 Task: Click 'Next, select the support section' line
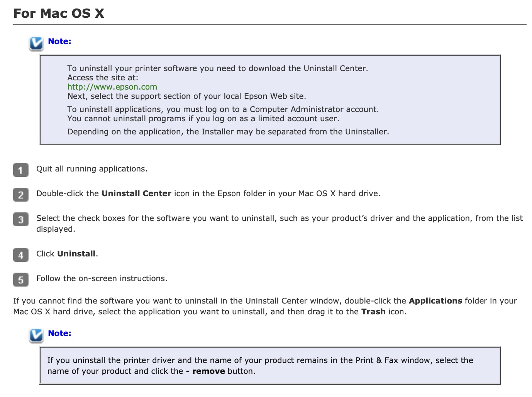pos(186,96)
